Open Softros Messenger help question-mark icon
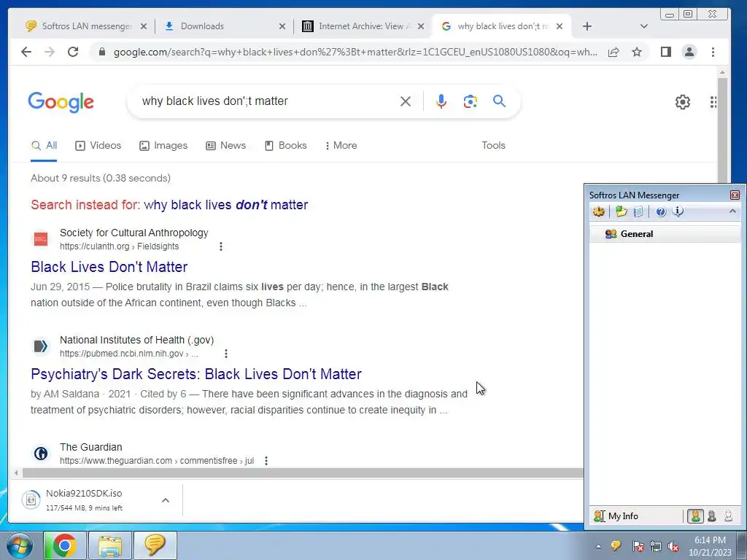This screenshot has width=747, height=560. click(661, 212)
